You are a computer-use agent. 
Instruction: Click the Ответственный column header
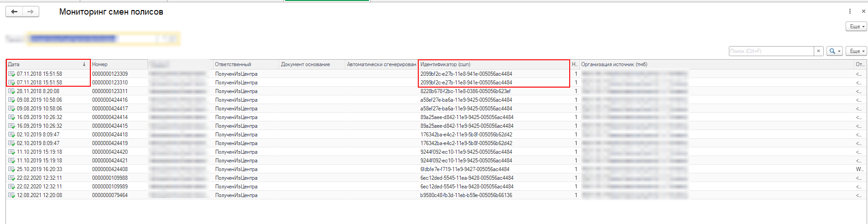(245, 64)
